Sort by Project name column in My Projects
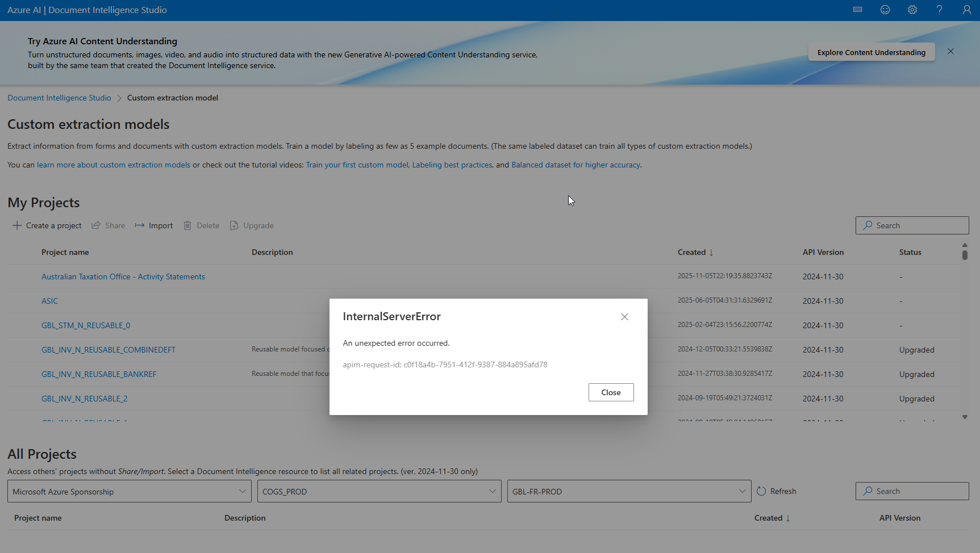 [x=65, y=252]
